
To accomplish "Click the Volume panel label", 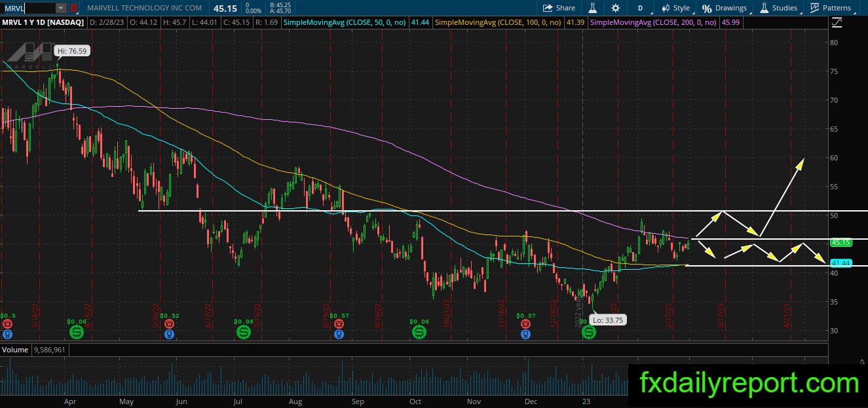I will (15, 350).
